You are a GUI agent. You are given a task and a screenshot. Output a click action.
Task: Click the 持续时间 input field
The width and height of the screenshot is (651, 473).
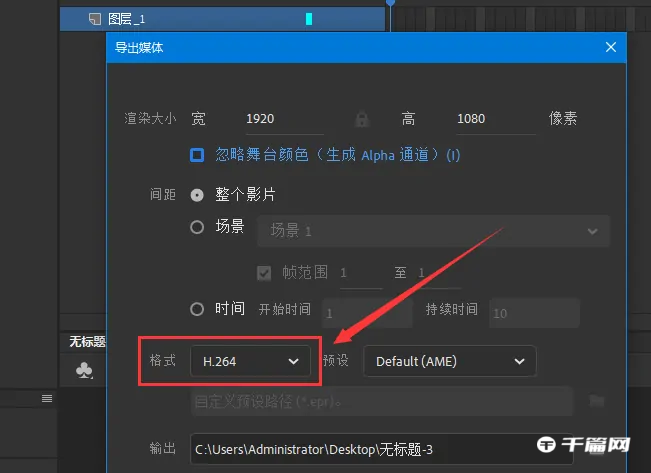click(534, 313)
